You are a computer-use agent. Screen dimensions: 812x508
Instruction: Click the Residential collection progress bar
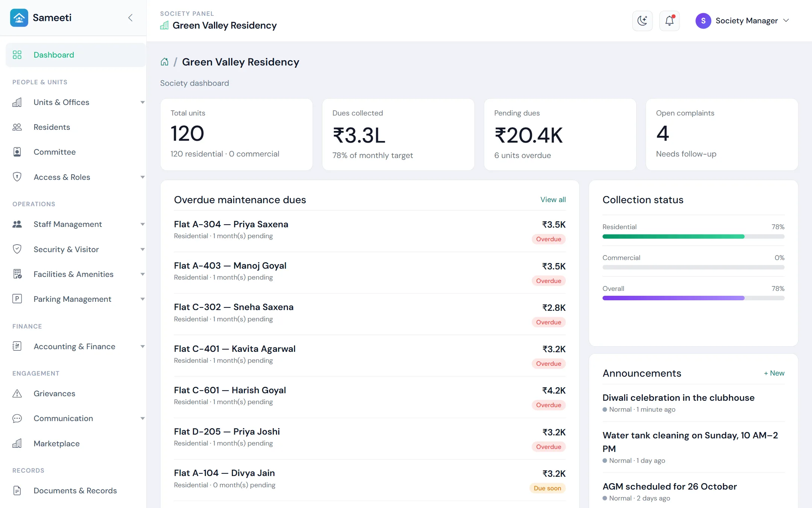(x=693, y=237)
